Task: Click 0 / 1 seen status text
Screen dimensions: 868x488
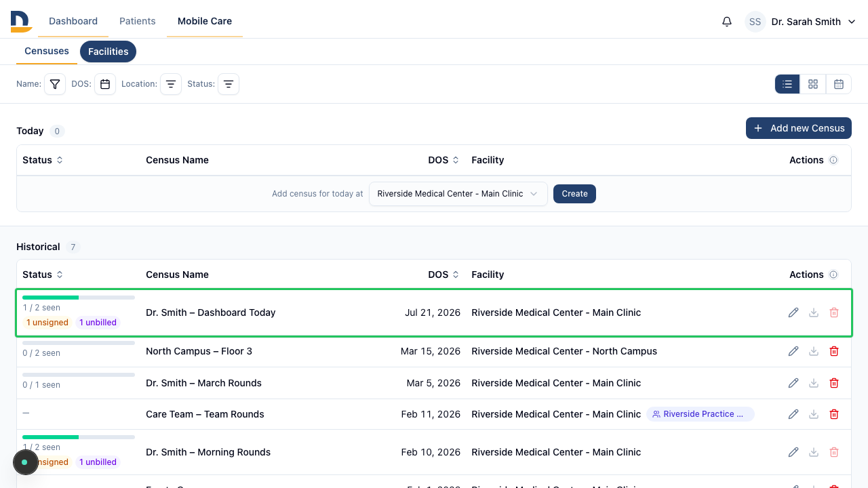Action: 41,385
